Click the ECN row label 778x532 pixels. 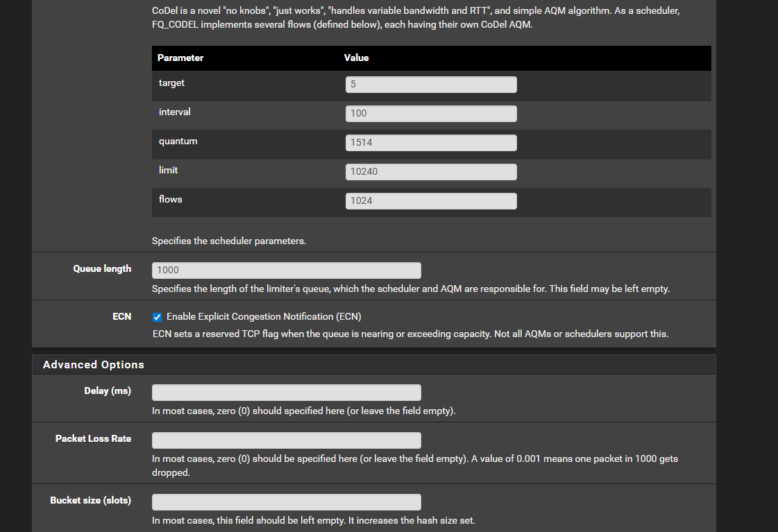121,316
